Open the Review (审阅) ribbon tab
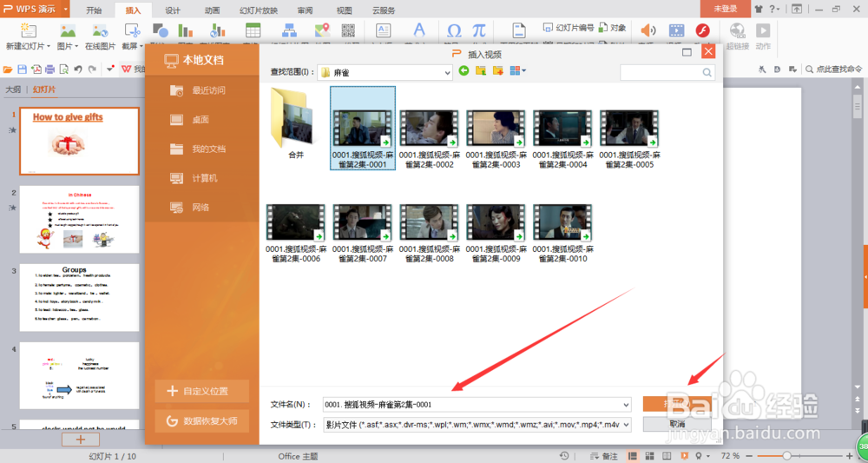This screenshot has width=868, height=463. point(305,10)
